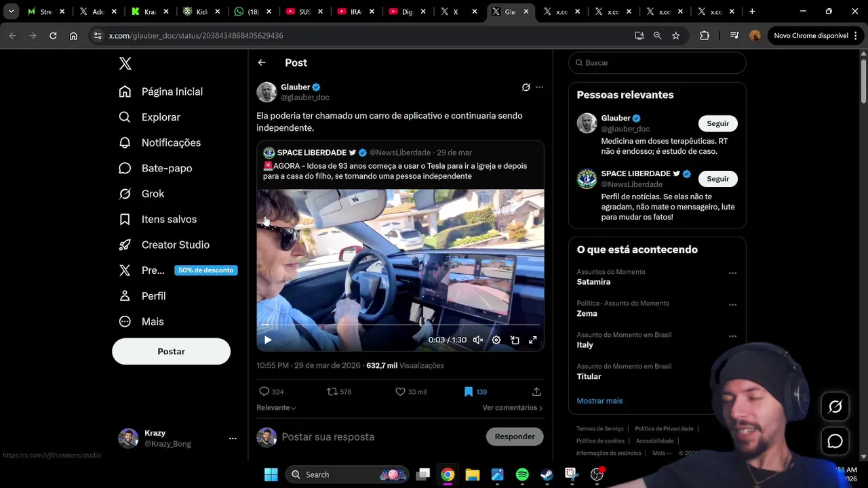
Task: Open Termos de Serviço link
Action: [599, 429]
